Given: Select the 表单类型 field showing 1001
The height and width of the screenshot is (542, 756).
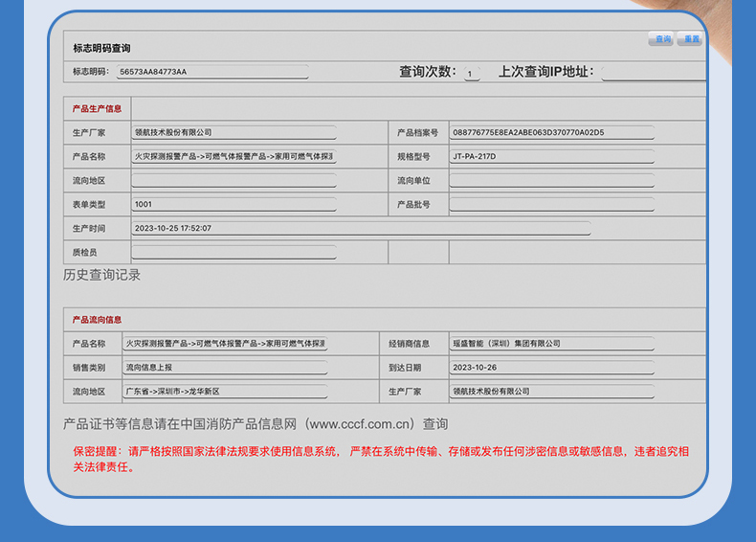Looking at the screenshot, I should pyautogui.click(x=233, y=204).
